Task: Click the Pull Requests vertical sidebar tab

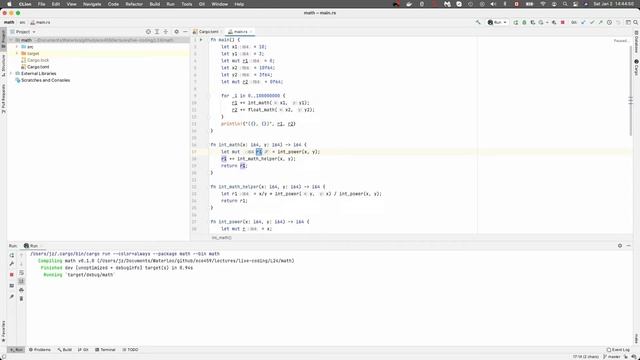Action: click(x=3, y=99)
